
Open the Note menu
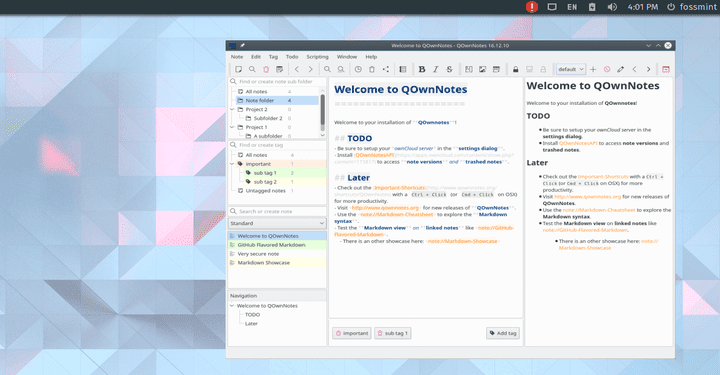(237, 57)
